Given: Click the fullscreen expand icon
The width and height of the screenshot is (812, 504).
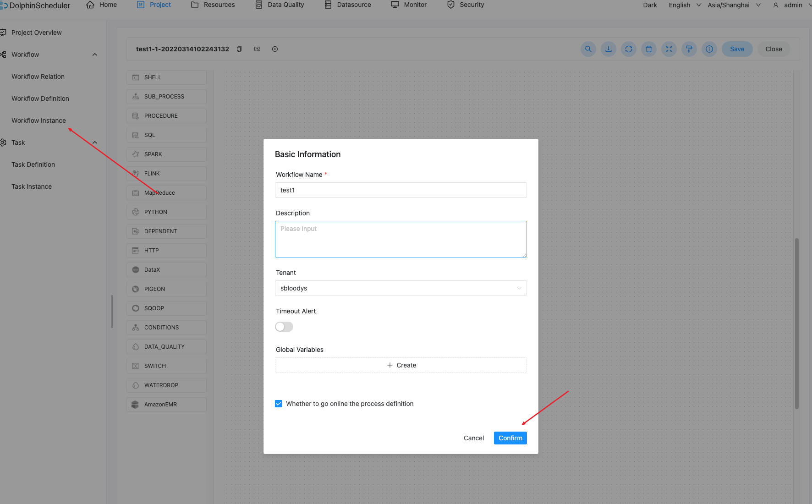Looking at the screenshot, I should click(x=669, y=49).
